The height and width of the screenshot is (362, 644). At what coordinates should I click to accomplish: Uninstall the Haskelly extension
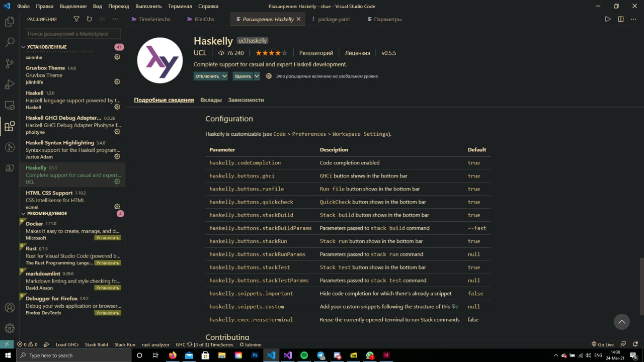[x=243, y=76]
